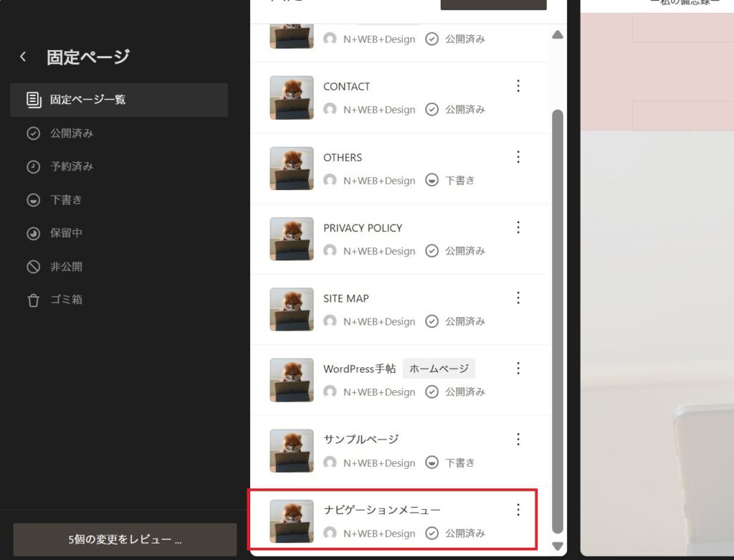The width and height of the screenshot is (734, 560).
Task: Click author avatar icon in サンプルページ row
Action: (x=330, y=462)
